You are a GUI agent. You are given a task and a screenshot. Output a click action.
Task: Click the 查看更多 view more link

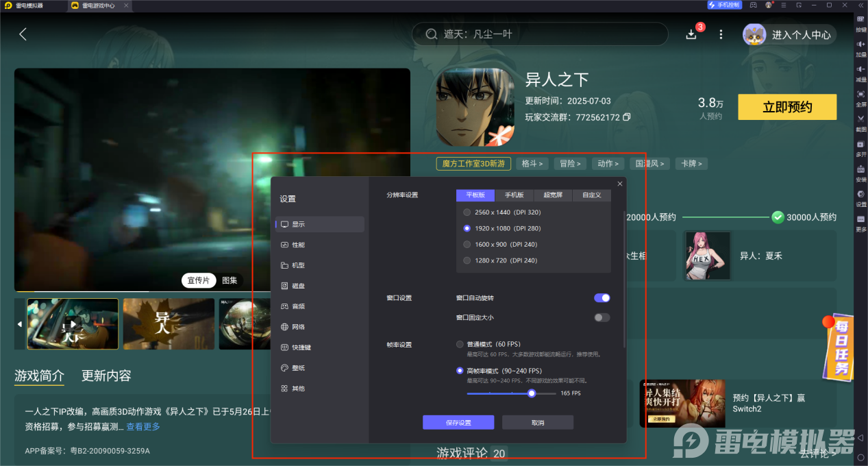click(x=143, y=426)
